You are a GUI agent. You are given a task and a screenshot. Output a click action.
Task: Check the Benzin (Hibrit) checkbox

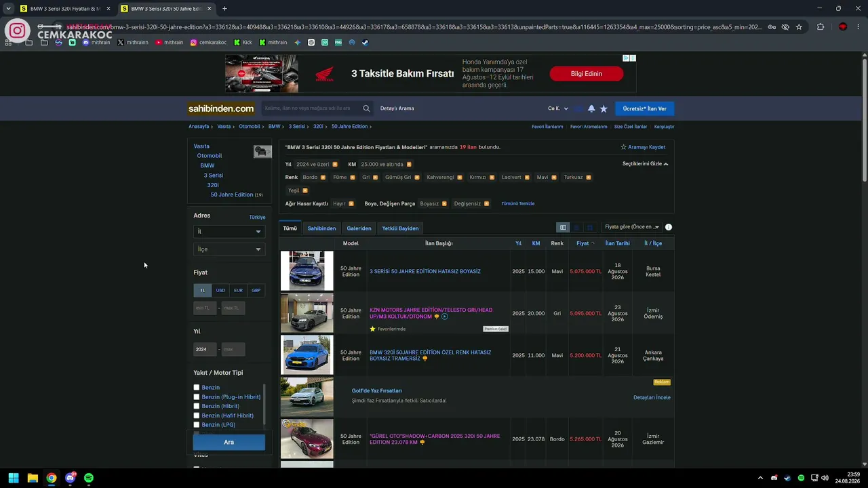coord(197,407)
